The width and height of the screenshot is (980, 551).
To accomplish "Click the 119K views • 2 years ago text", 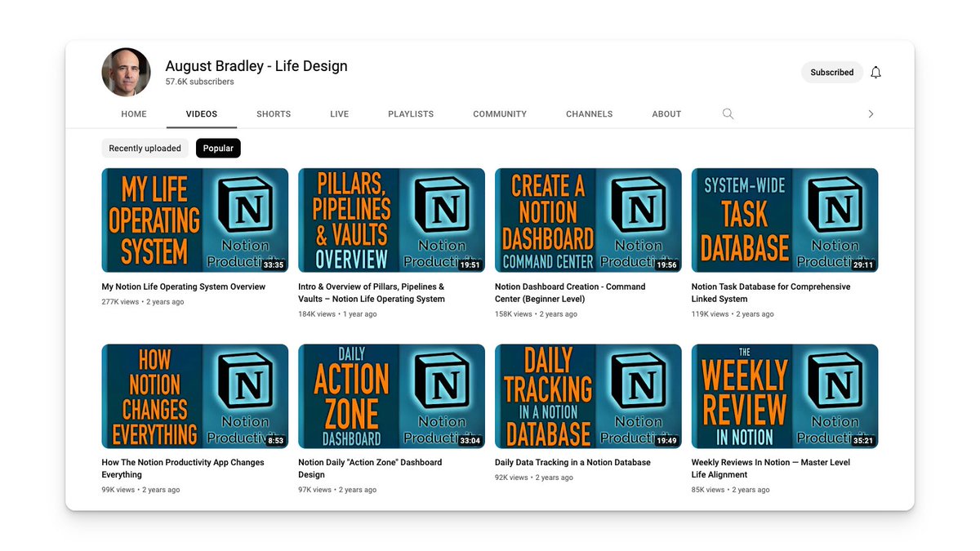I will coord(733,314).
